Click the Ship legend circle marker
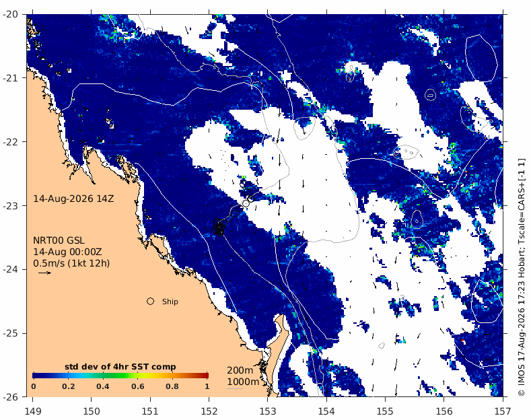This screenshot has height=420, width=531. click(x=150, y=301)
